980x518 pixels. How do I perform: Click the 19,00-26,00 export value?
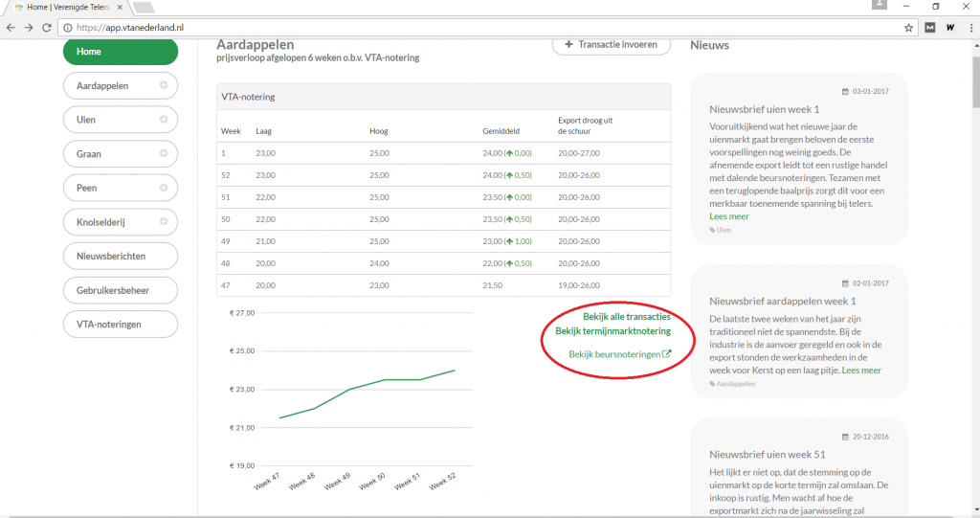click(579, 285)
